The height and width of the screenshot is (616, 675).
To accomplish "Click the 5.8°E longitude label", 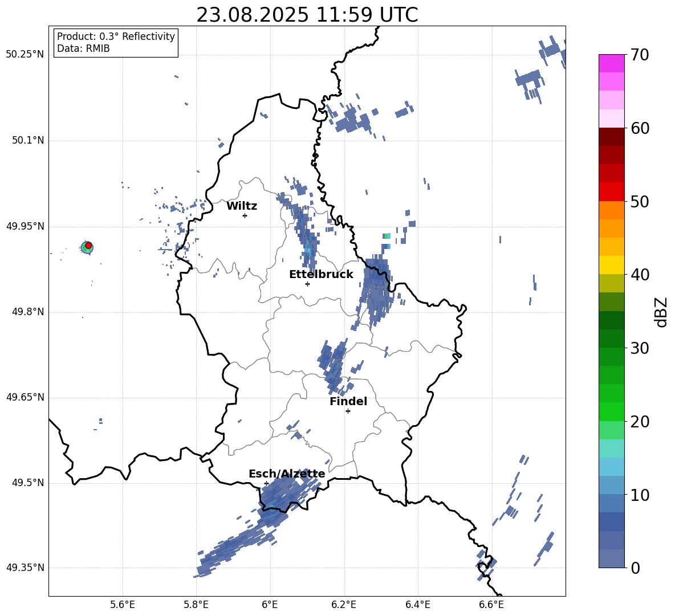I will (196, 605).
